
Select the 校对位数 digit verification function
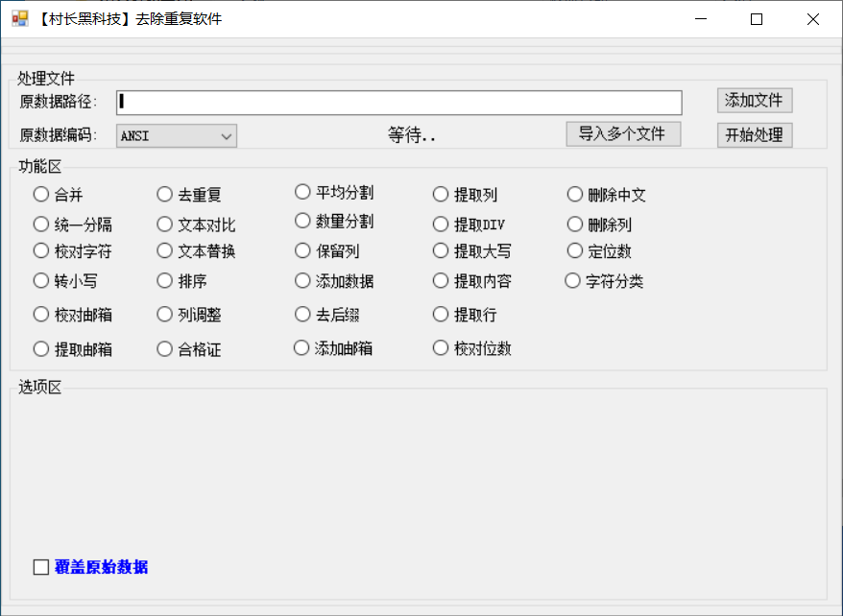(440, 348)
